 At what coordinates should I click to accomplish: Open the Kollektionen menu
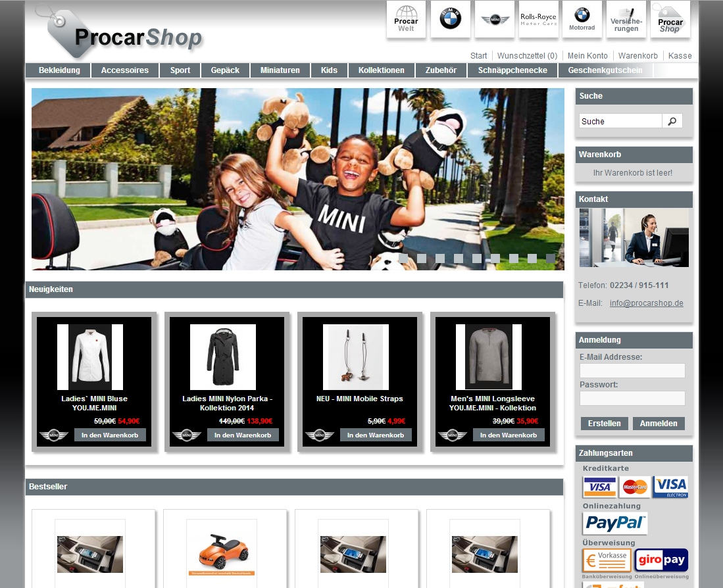coord(382,70)
